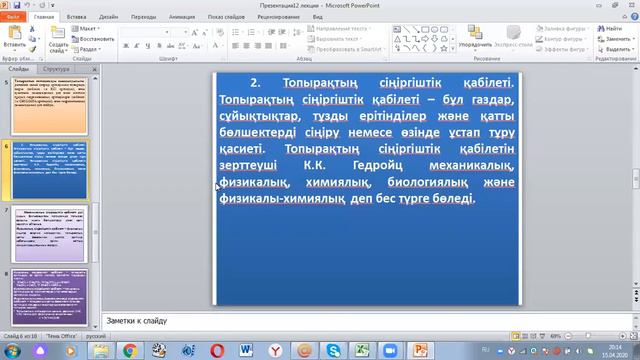Insert a text box from shapes gallery
The width and height of the screenshot is (640, 360).
click(397, 29)
